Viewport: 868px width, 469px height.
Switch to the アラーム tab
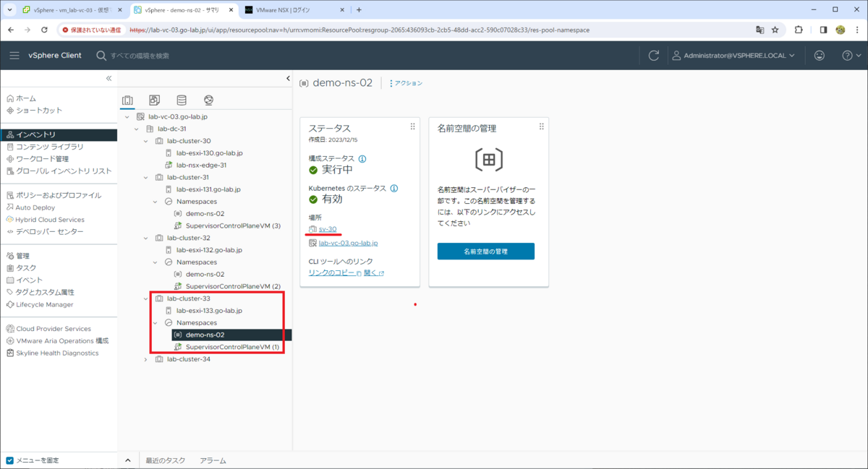[x=213, y=460]
